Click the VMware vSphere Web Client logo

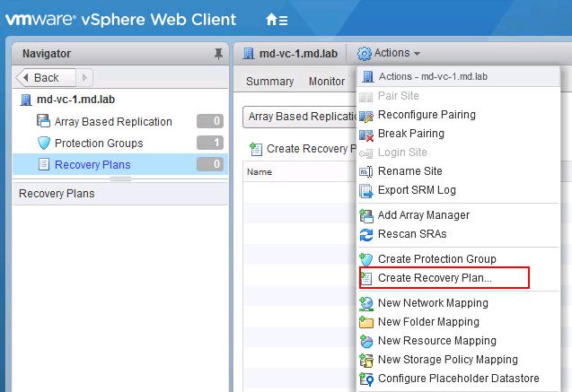click(x=120, y=20)
